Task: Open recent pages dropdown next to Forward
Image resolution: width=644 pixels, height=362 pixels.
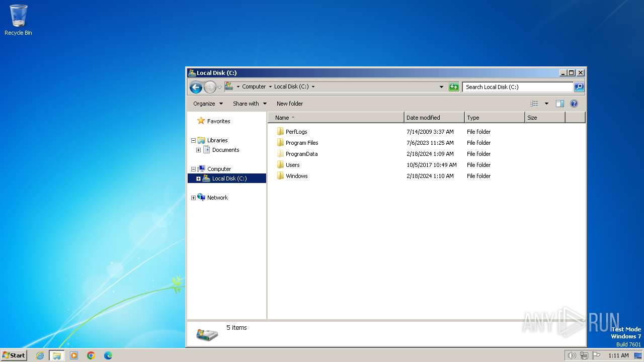Action: coord(219,87)
